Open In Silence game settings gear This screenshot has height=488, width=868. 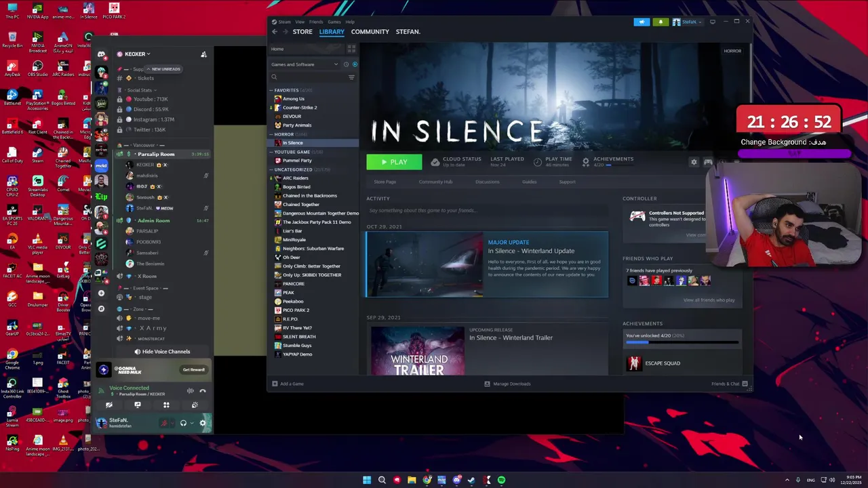[x=694, y=162]
